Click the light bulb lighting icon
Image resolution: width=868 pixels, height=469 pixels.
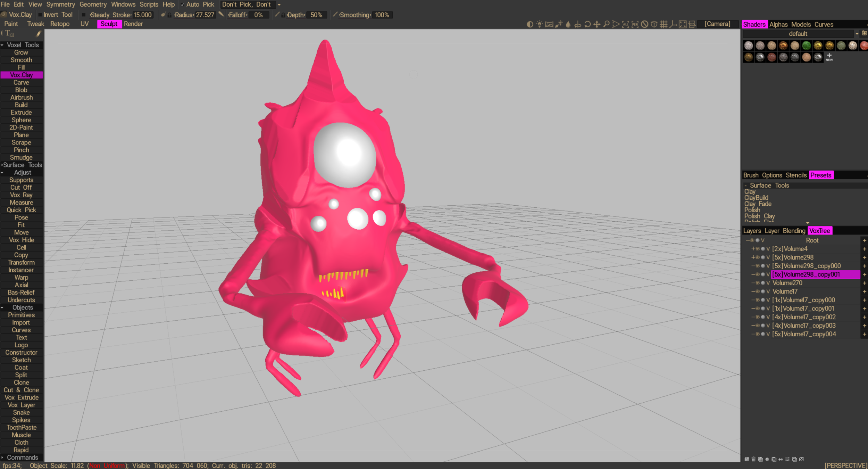pos(539,24)
